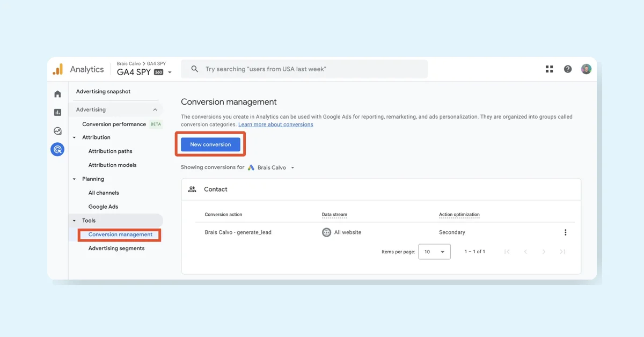Open Attribution paths
This screenshot has height=337, width=644.
click(110, 151)
